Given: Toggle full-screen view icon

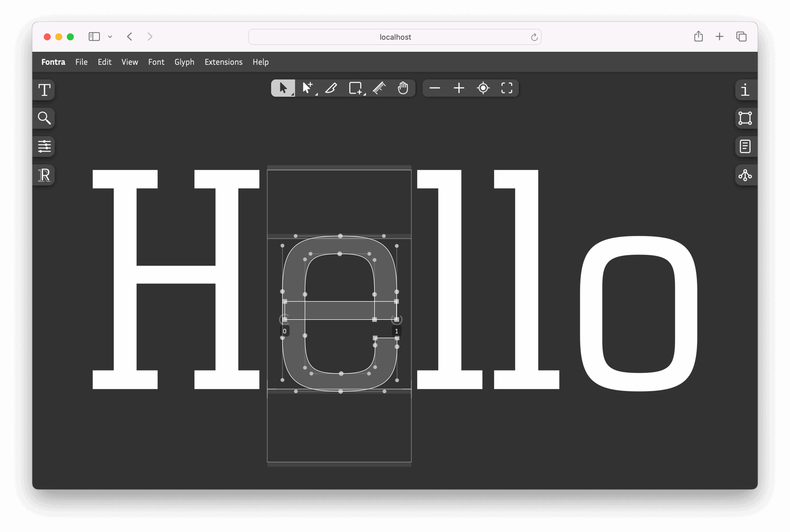Looking at the screenshot, I should click(x=506, y=88).
